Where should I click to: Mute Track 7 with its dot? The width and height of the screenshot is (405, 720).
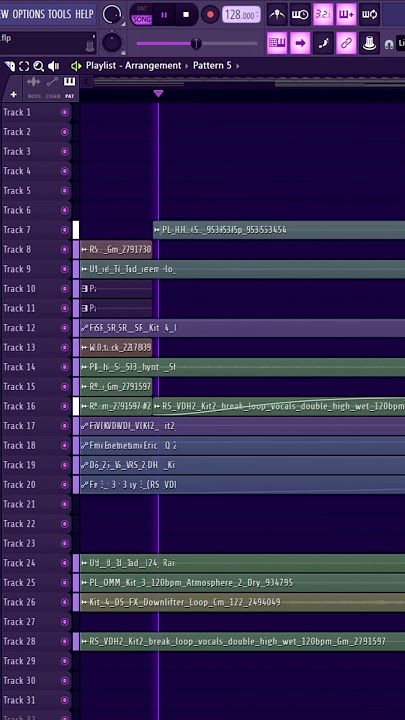[x=64, y=230]
